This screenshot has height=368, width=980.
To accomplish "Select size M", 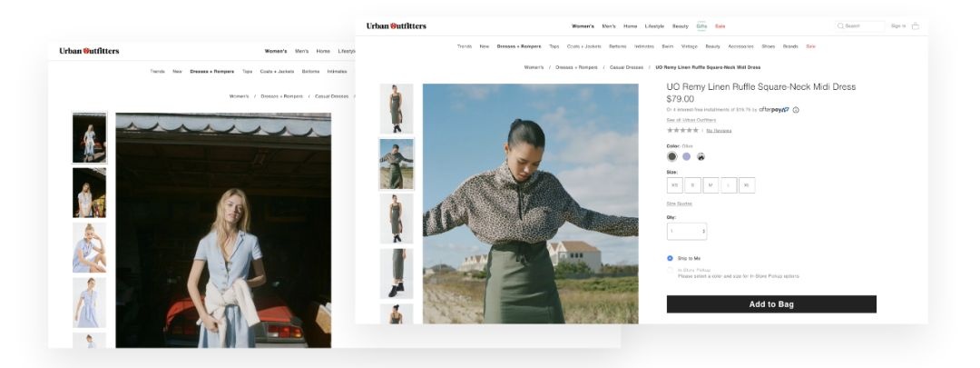I will click(710, 185).
